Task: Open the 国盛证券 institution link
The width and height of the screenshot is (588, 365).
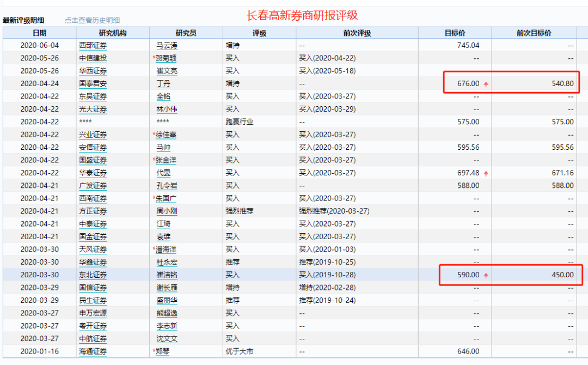Action: point(93,160)
